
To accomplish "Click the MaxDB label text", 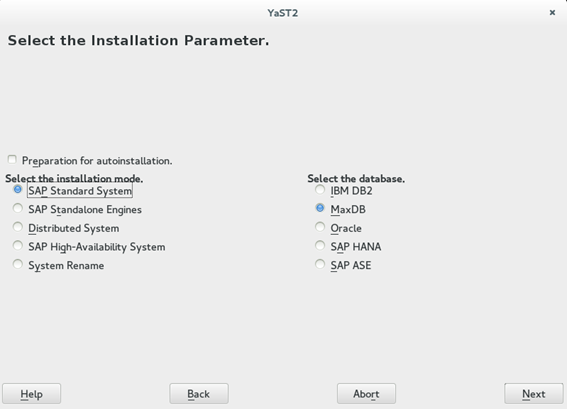I will 348,210.
